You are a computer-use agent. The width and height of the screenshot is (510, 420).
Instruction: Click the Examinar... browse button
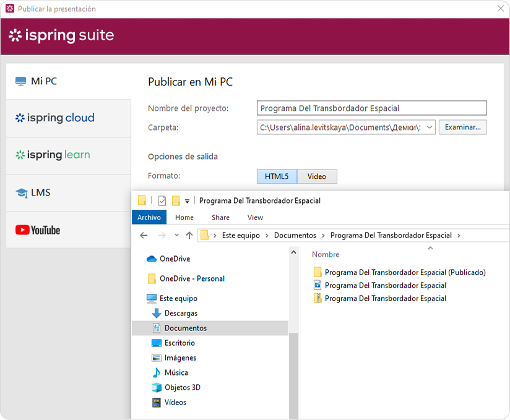point(462,127)
